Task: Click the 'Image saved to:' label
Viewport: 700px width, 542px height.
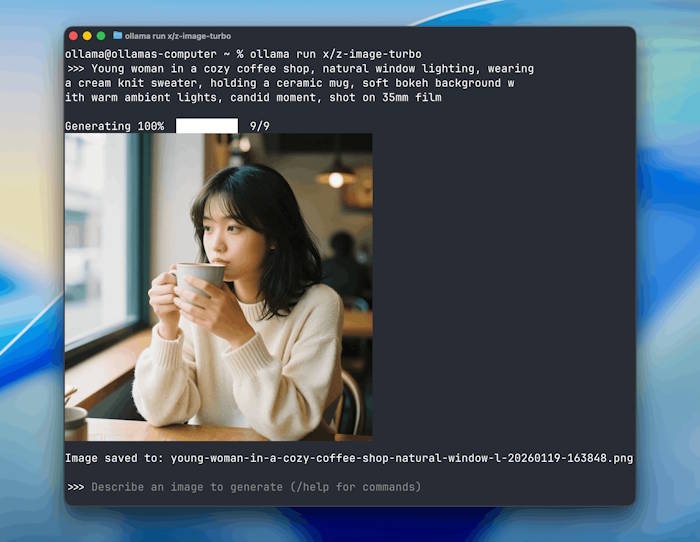Action: [115, 459]
